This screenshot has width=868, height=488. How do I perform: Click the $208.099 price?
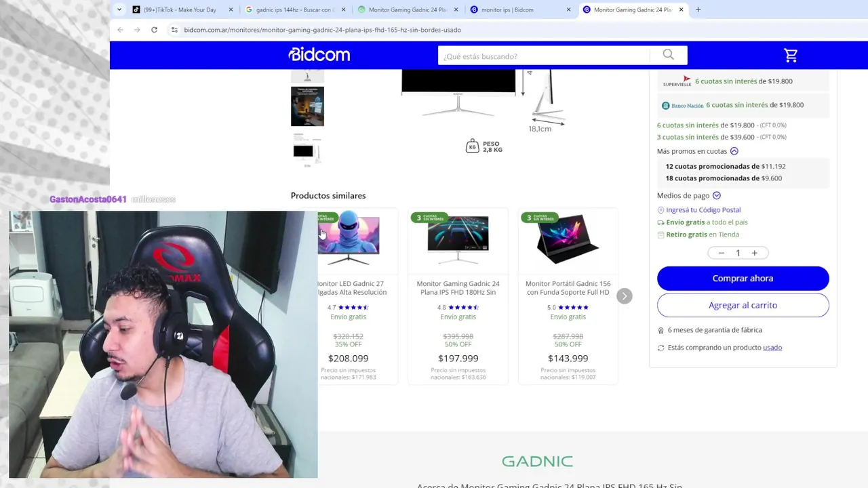[348, 359]
